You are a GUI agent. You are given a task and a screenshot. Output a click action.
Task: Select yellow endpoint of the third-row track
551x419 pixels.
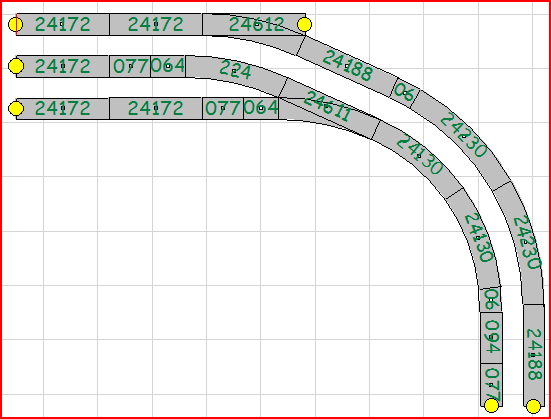click(x=16, y=108)
